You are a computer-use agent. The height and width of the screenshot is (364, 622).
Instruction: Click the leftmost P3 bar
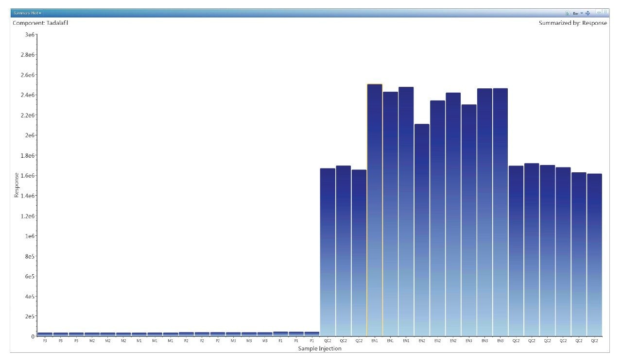click(x=45, y=334)
